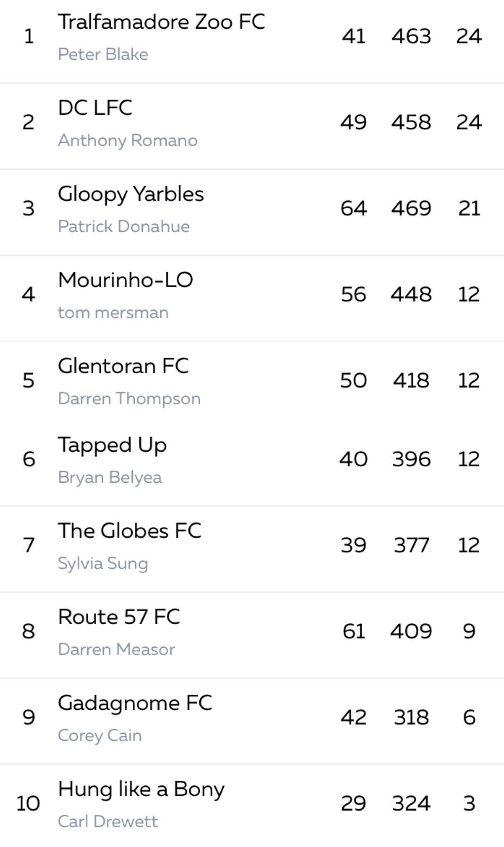Click Sylvia Sung manager name
Screen dimensions: 504x847
pyautogui.click(x=103, y=563)
